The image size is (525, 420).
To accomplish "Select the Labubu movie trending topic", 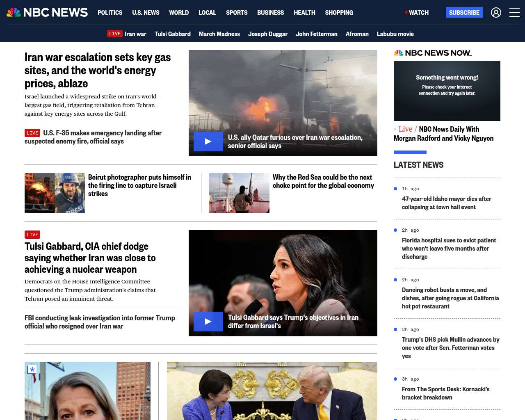I will coord(395,34).
